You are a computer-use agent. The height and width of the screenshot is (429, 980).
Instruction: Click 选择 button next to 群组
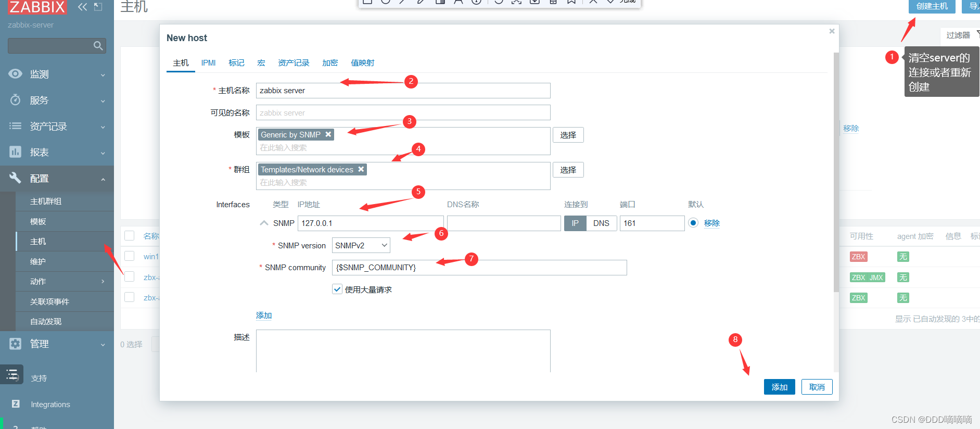click(568, 170)
